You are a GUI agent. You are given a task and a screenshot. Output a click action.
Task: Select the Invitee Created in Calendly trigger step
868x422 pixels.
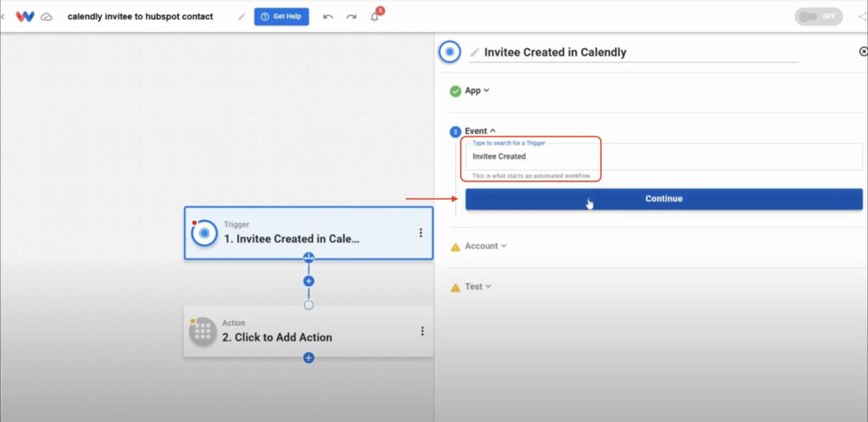(x=309, y=233)
